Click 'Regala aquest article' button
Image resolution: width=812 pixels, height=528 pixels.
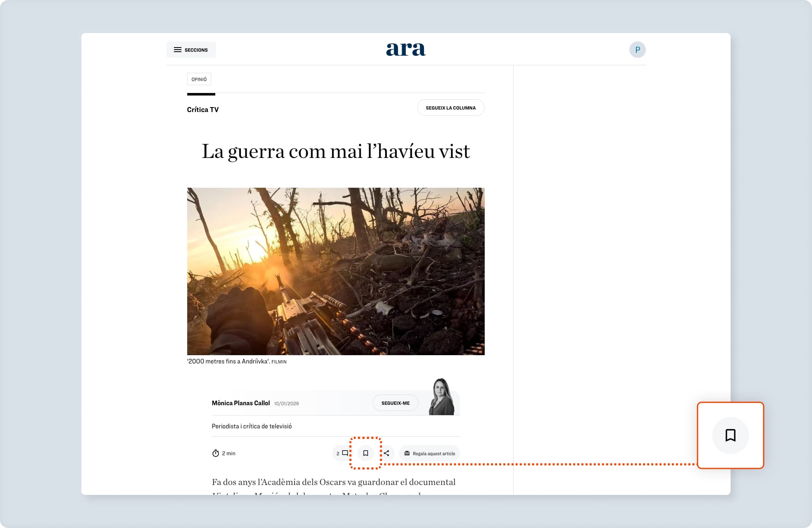click(x=429, y=453)
